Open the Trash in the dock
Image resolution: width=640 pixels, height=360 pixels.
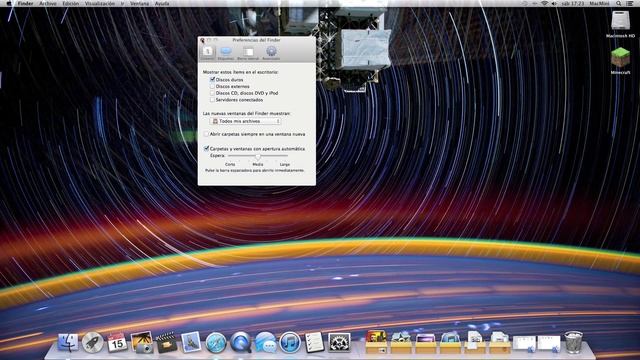point(573,342)
